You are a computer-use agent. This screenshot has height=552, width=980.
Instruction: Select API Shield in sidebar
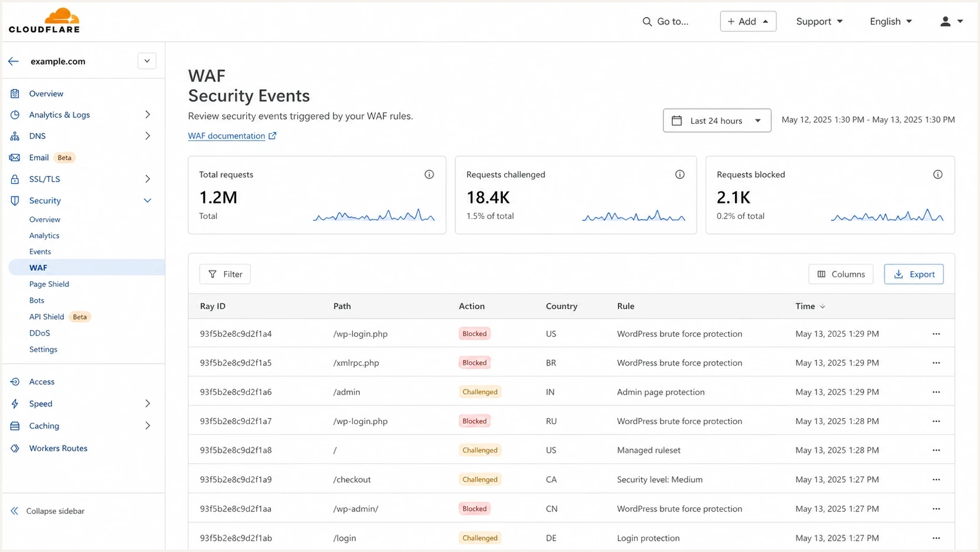46,317
